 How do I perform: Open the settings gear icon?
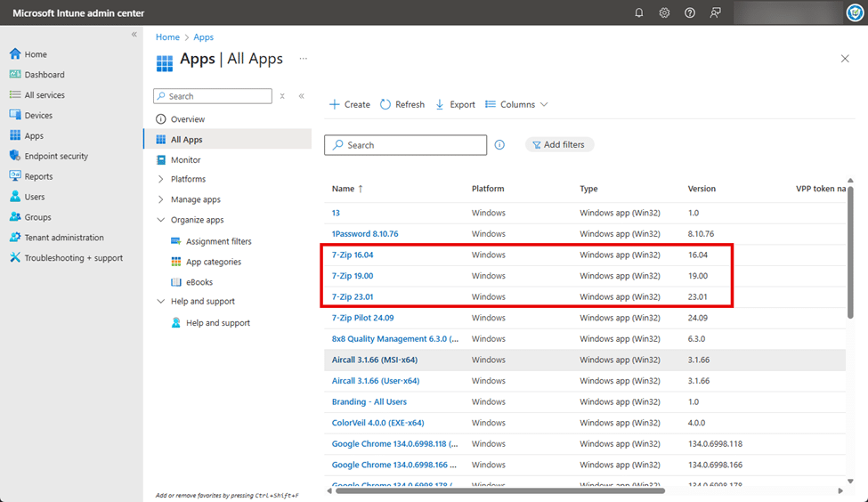(664, 13)
